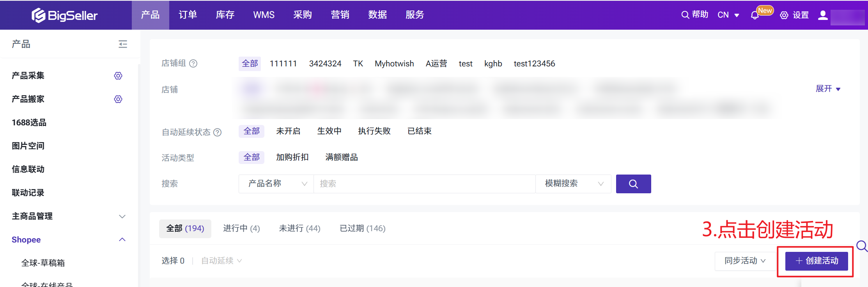Select 生效中 auto-renew status filter
The height and width of the screenshot is (287, 868).
329,131
